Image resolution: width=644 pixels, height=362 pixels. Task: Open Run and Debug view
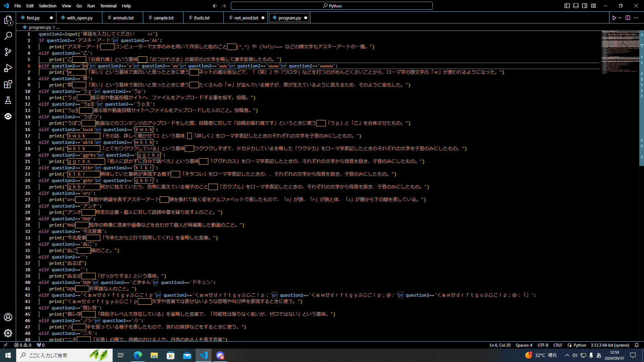[8, 68]
